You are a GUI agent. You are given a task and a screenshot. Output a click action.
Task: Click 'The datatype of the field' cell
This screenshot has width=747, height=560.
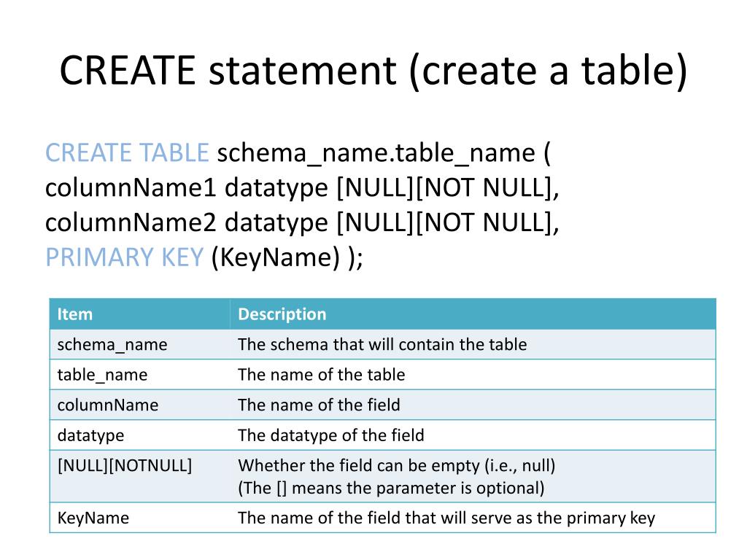473,435
